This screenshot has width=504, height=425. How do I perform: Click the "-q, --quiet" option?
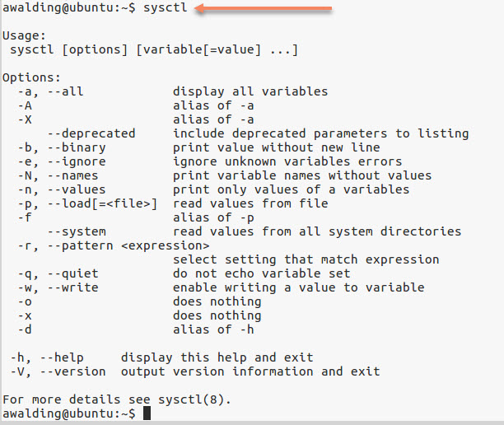click(x=58, y=273)
